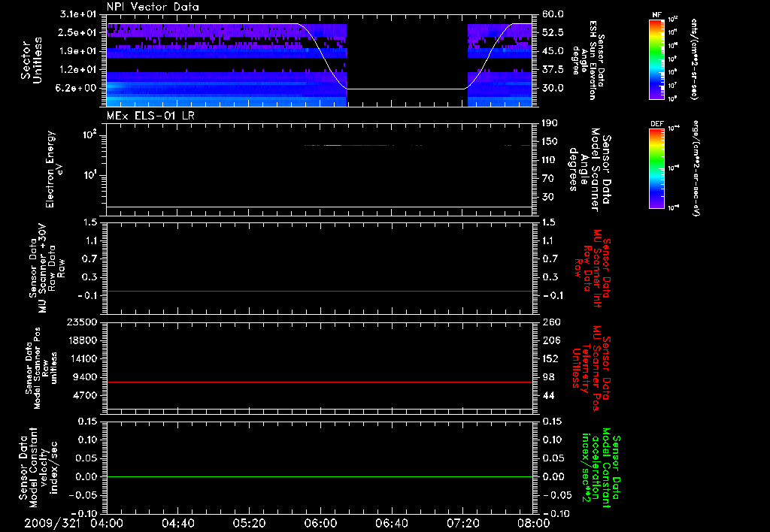770x532 pixels.
Task: Click the '190' scanner angle axis value
Action: coord(550,123)
